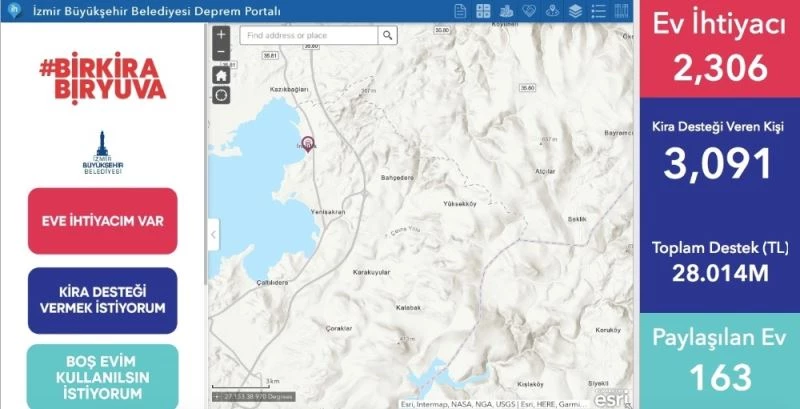Click the red circle marker on map

308,144
